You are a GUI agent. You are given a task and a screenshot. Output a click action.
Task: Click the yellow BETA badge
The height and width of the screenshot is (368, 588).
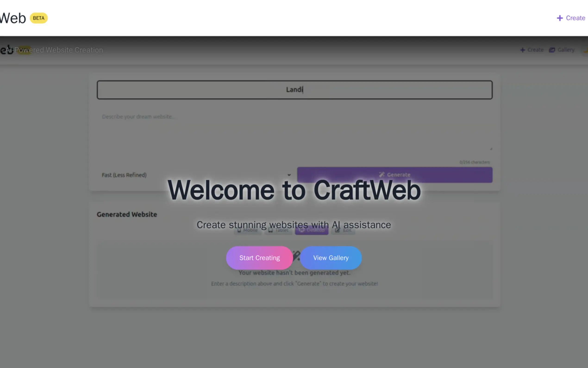[39, 18]
